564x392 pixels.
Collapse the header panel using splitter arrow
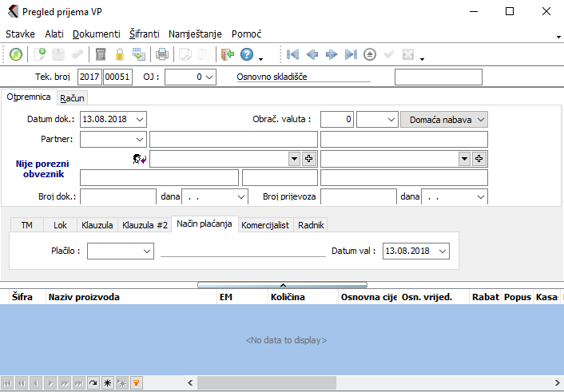click(282, 284)
